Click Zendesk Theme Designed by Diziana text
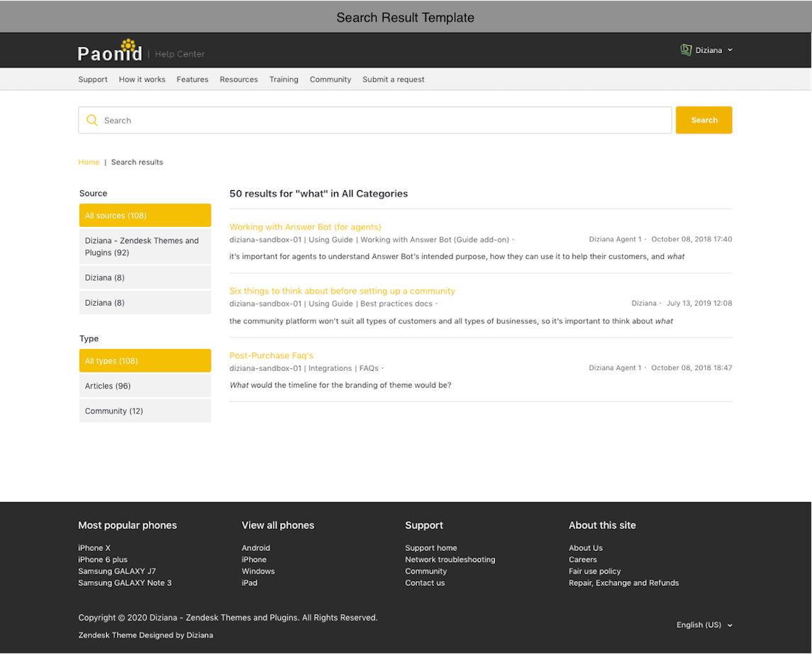 (x=145, y=636)
